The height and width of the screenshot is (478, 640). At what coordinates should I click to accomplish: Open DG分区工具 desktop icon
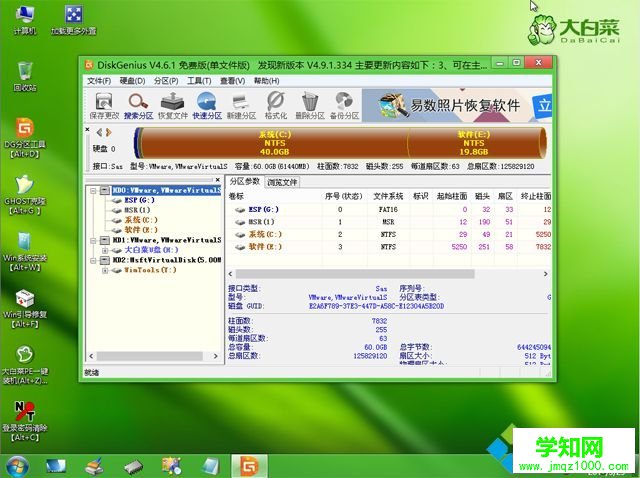[x=24, y=138]
